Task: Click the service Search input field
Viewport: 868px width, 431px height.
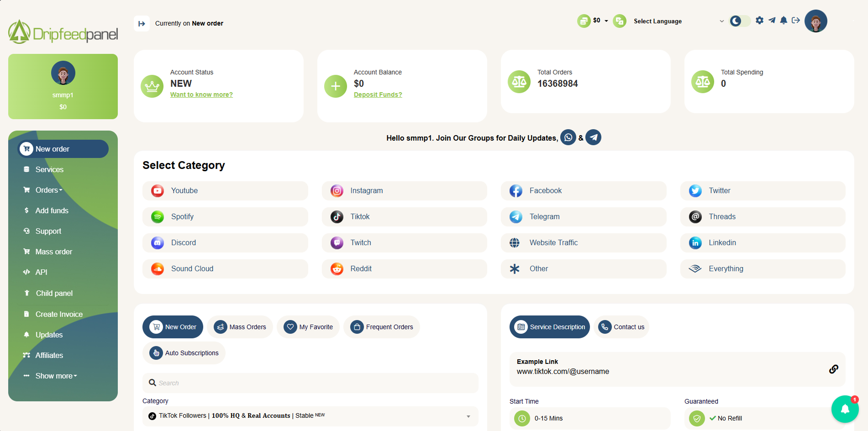Action: [310, 383]
